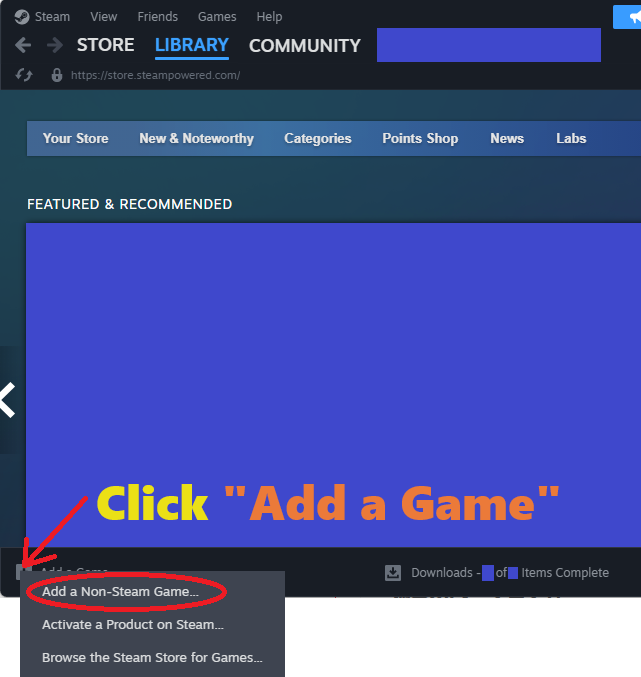Viewport: 641px width, 677px height.
Task: Select Add a Non-Steam Game from popup
Action: [x=120, y=592]
